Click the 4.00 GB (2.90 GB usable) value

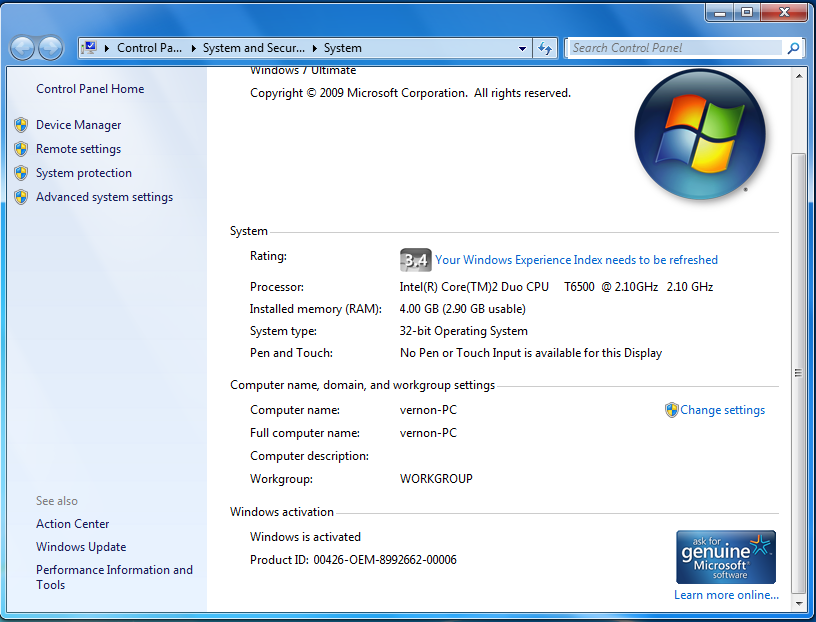point(462,309)
